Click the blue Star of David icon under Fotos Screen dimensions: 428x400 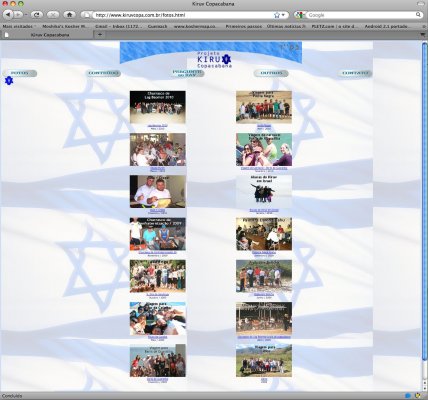(x=9, y=81)
